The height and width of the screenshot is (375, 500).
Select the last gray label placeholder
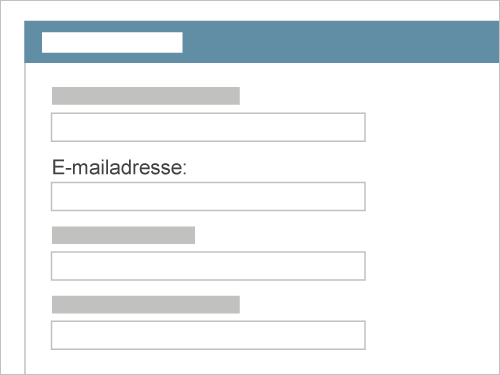[146, 305]
